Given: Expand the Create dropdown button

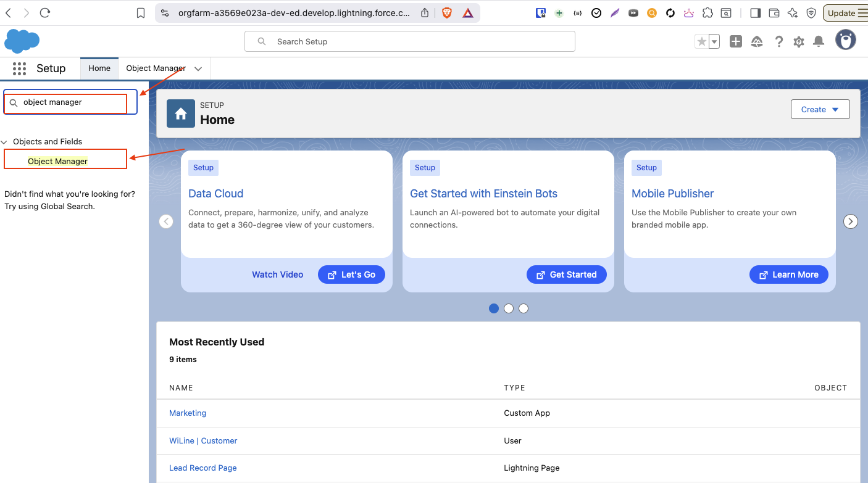Looking at the screenshot, I should coord(820,109).
